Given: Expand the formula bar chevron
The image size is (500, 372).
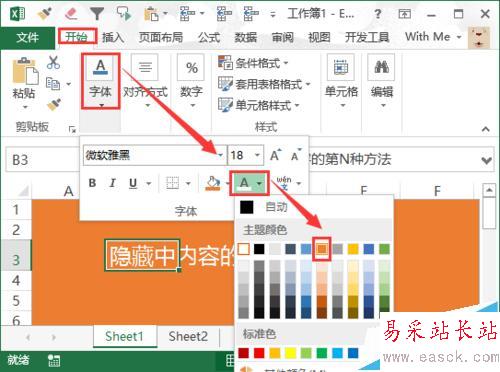Looking at the screenshot, I should pyautogui.click(x=486, y=160).
